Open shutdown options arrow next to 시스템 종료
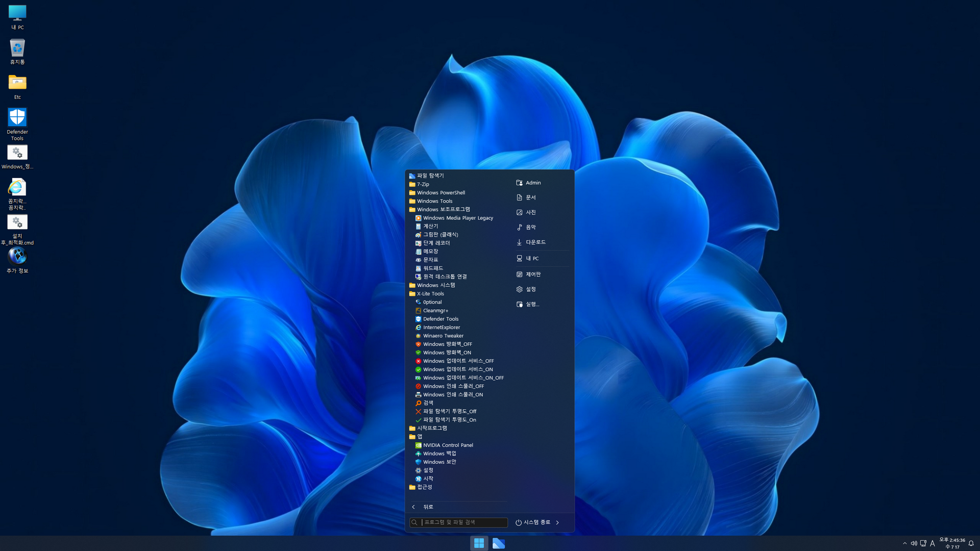Screen dimensions: 980x551 pyautogui.click(x=557, y=522)
